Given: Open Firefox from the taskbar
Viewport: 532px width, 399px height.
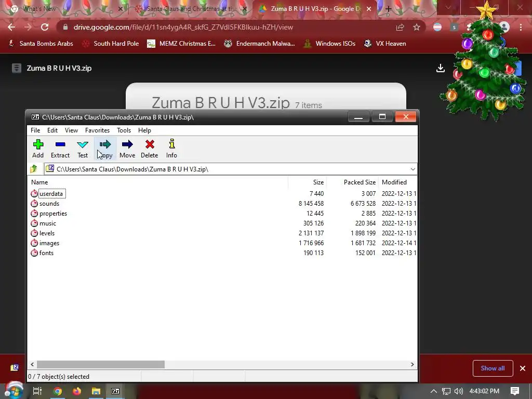Looking at the screenshot, I should pyautogui.click(x=77, y=391).
